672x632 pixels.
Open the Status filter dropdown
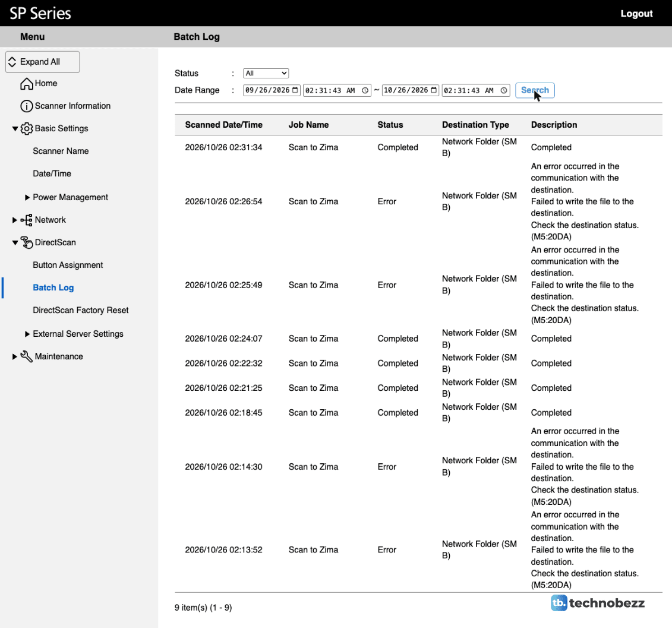266,73
